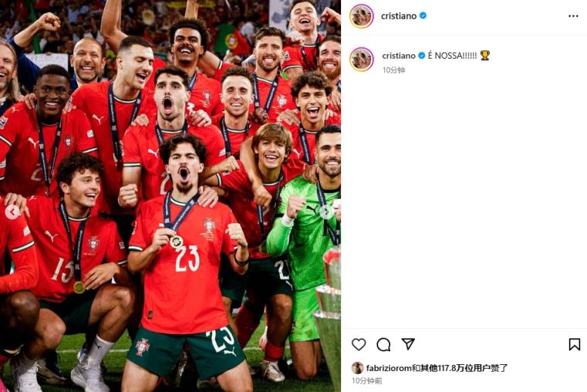This screenshot has width=587, height=392.
Task: Share the post via paper plane icon
Action: (408, 343)
